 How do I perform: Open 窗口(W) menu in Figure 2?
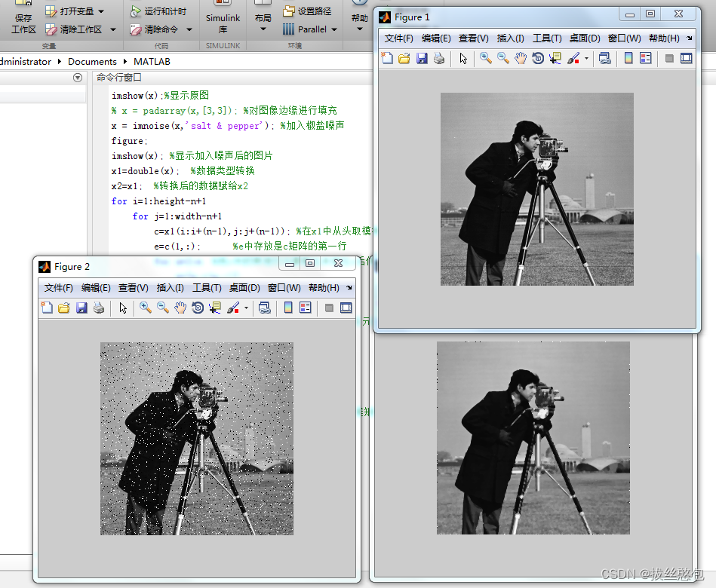[284, 288]
